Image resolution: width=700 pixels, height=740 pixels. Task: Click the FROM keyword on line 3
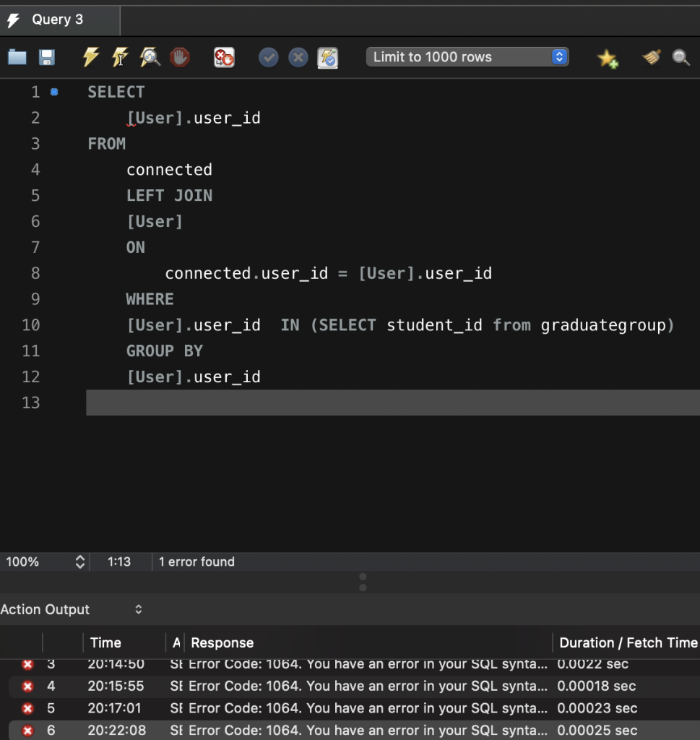tap(107, 144)
